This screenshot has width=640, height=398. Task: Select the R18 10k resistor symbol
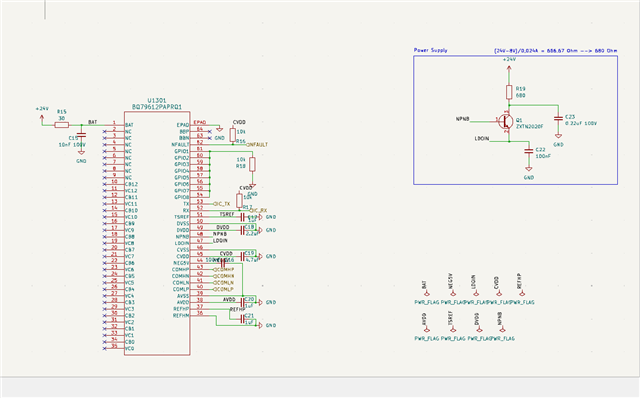[x=252, y=165]
